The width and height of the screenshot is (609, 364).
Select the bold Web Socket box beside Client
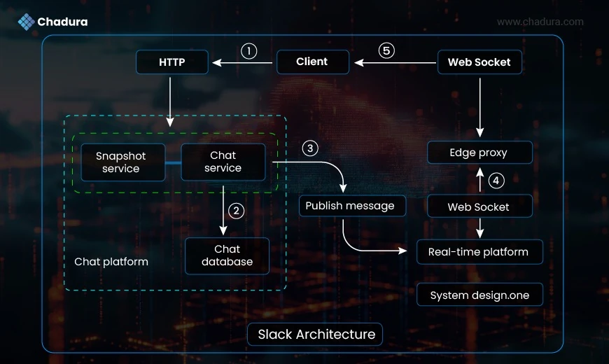point(479,62)
